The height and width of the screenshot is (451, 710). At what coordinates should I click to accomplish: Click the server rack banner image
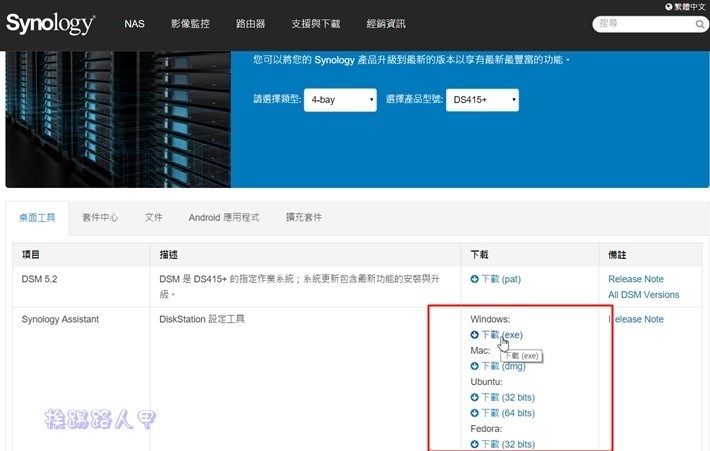coord(118,119)
